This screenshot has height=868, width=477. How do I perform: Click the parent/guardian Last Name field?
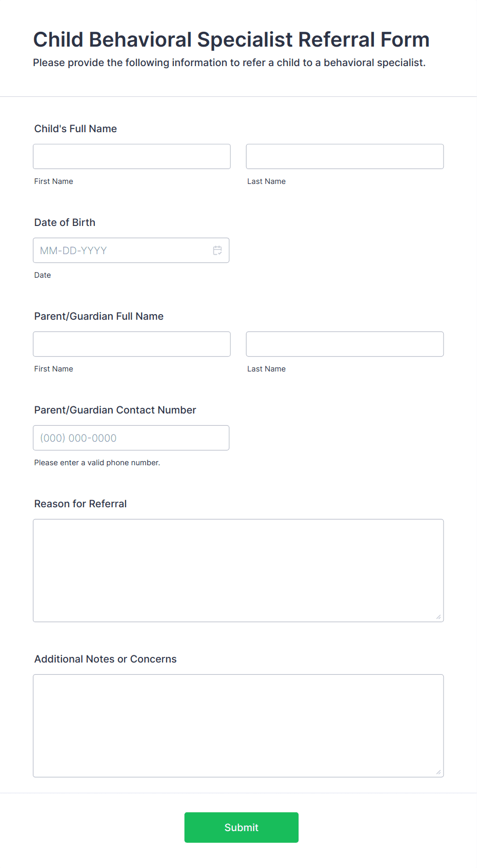pos(345,344)
